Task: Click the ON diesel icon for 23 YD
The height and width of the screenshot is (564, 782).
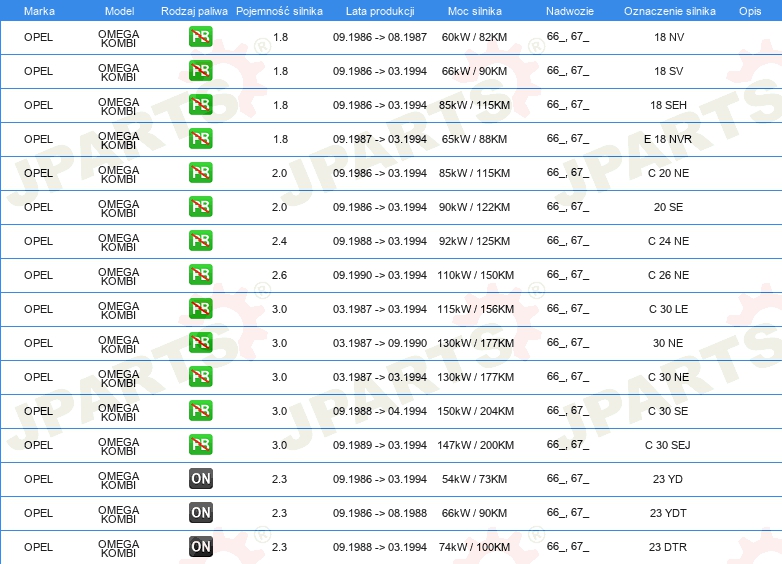Action: [x=200, y=479]
